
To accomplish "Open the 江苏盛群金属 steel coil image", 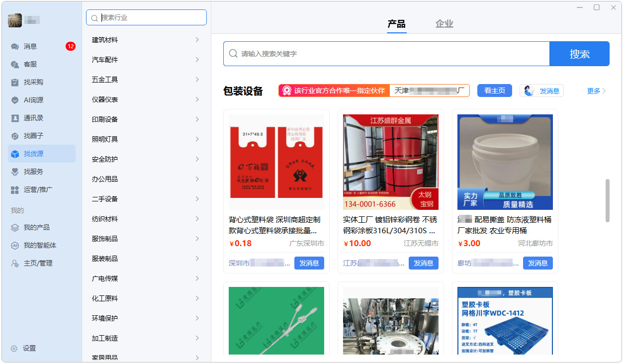I will [x=391, y=162].
